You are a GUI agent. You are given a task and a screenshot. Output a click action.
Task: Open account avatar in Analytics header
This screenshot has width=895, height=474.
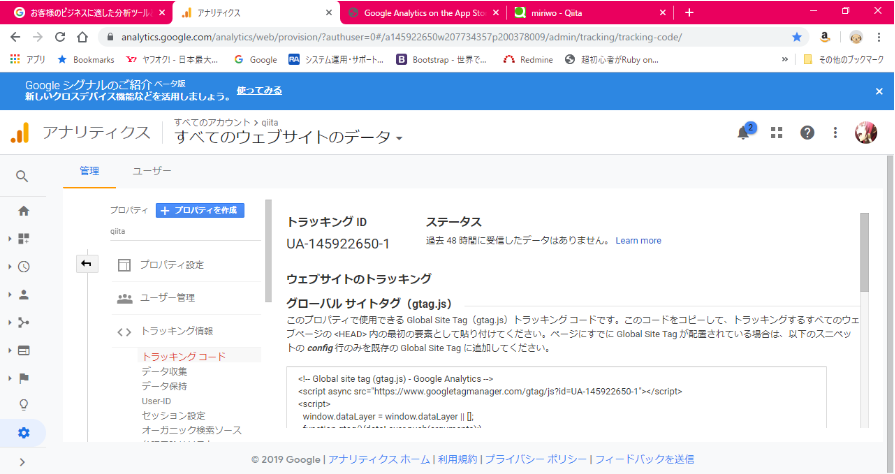[x=866, y=132]
